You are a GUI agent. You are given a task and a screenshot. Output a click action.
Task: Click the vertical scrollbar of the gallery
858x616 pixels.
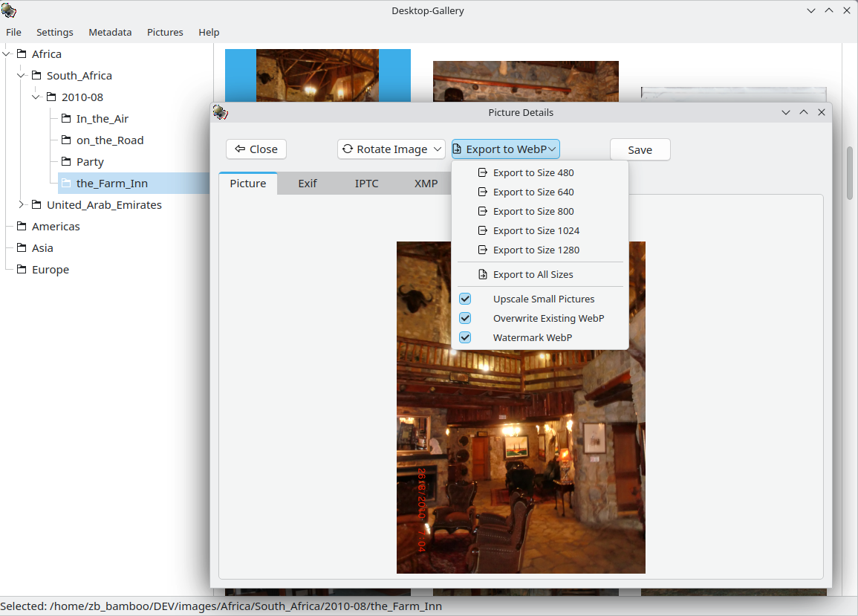[850, 172]
